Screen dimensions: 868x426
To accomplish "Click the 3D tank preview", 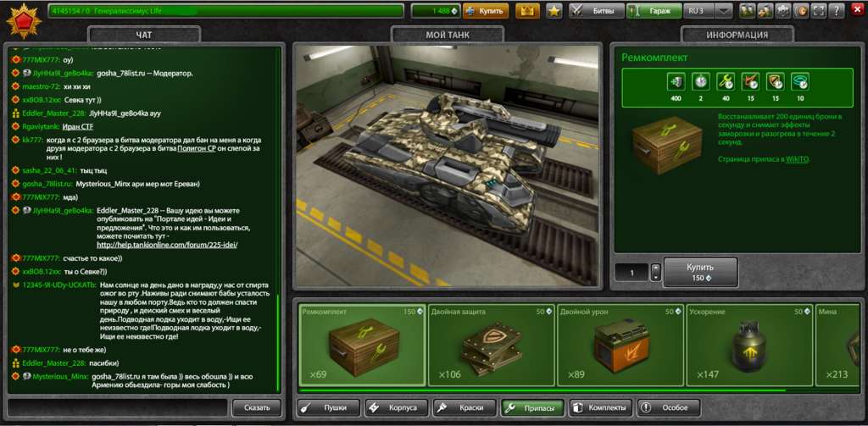I will point(448,166).
